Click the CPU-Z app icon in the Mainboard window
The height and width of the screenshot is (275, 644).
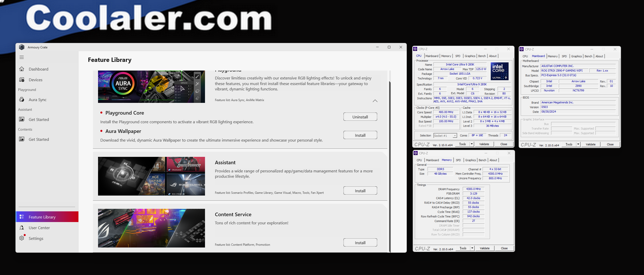(522, 49)
